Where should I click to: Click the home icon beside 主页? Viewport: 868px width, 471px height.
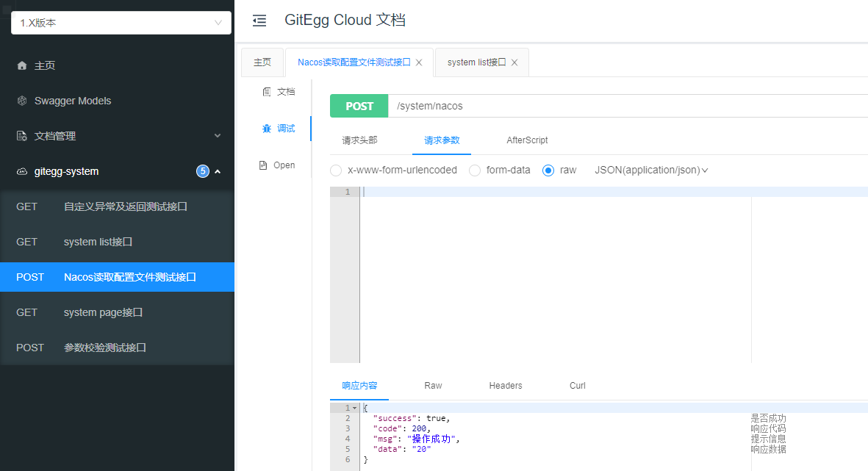click(x=21, y=65)
